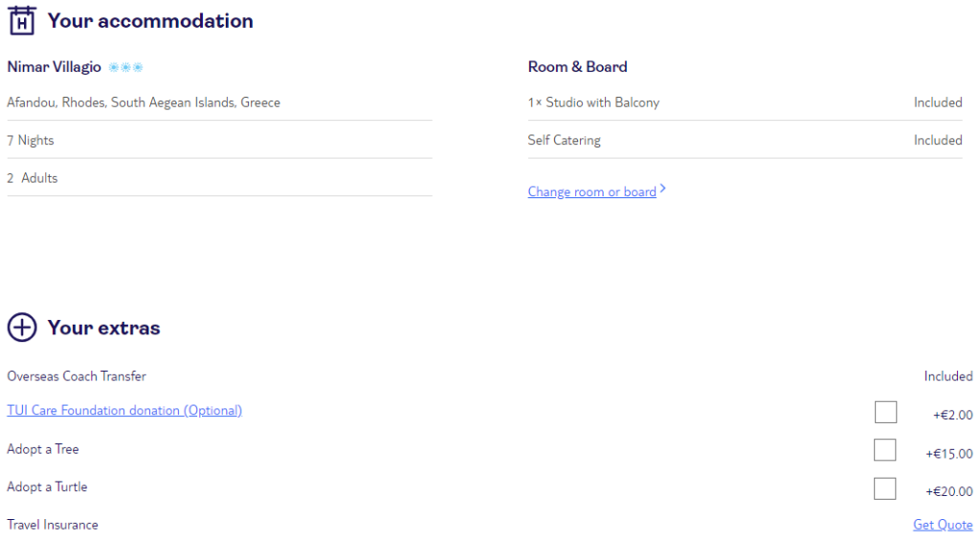This screenshot has width=980, height=543.
Task: Tick the TUI Care Foundation donation checkbox
Action: (x=885, y=412)
